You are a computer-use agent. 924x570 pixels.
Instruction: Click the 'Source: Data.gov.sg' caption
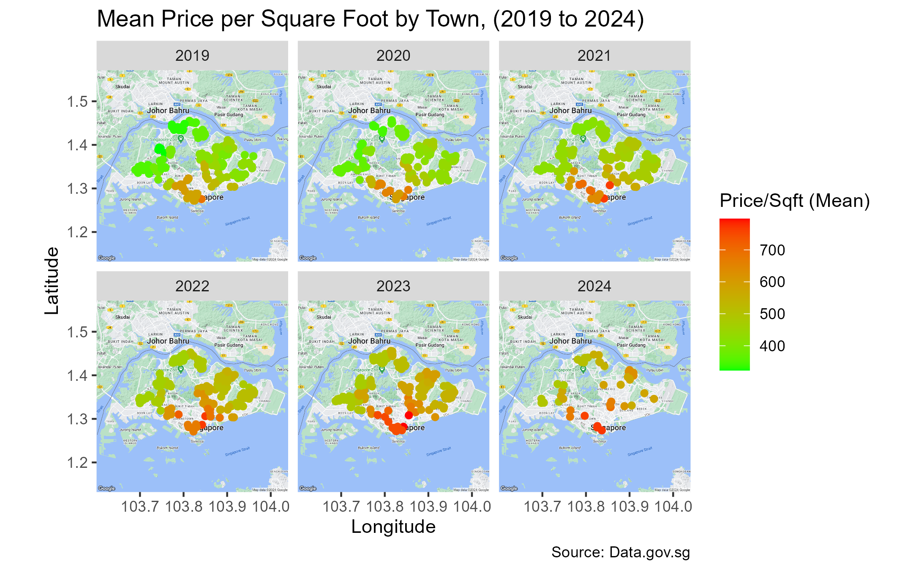click(x=621, y=552)
